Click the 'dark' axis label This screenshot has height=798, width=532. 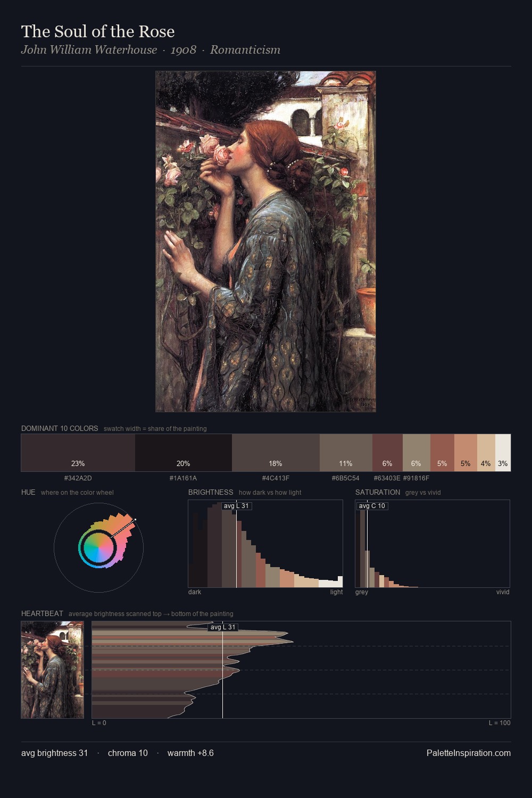[195, 592]
